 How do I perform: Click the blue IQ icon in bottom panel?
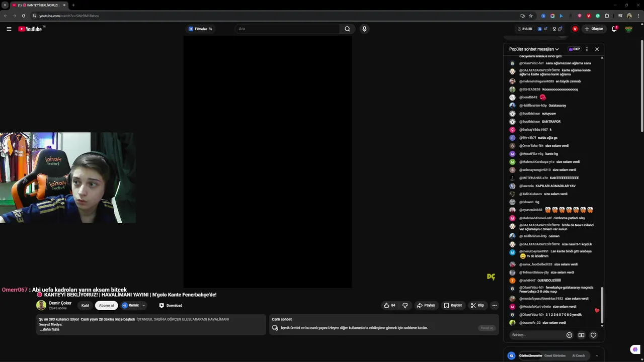[512, 355]
